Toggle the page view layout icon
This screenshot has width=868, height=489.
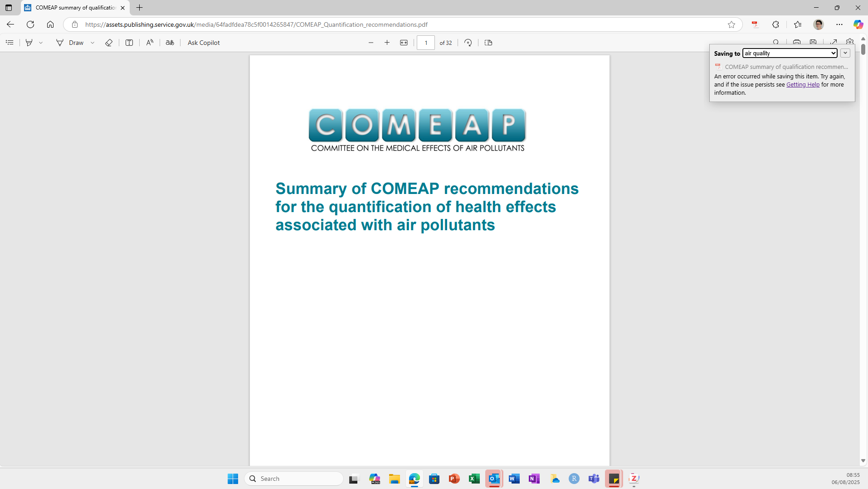tap(488, 43)
